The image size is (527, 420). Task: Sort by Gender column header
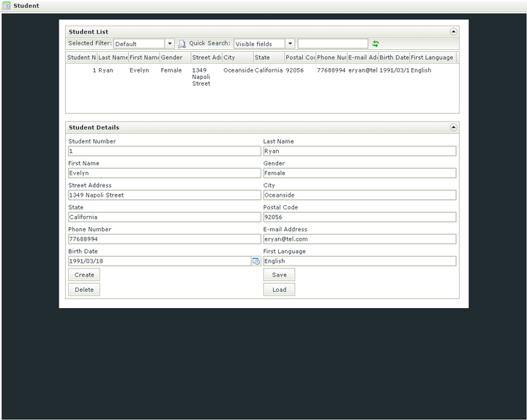click(x=175, y=58)
